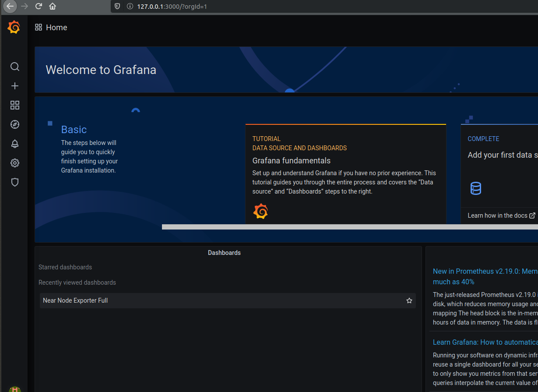Click the Dashboards panel title
The image size is (538, 392).
224,253
